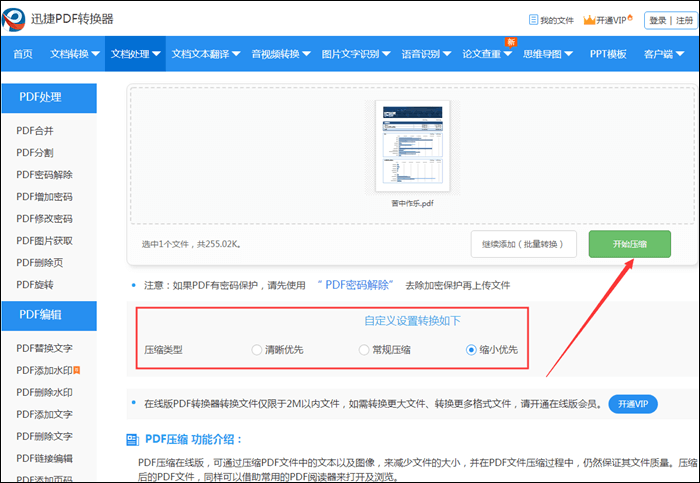Click the VIP crown icon
The height and width of the screenshot is (483, 700).
(589, 20)
